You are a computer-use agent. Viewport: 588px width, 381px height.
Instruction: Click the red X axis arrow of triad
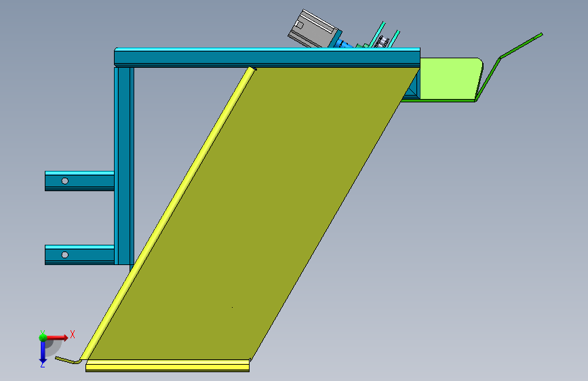coord(58,338)
